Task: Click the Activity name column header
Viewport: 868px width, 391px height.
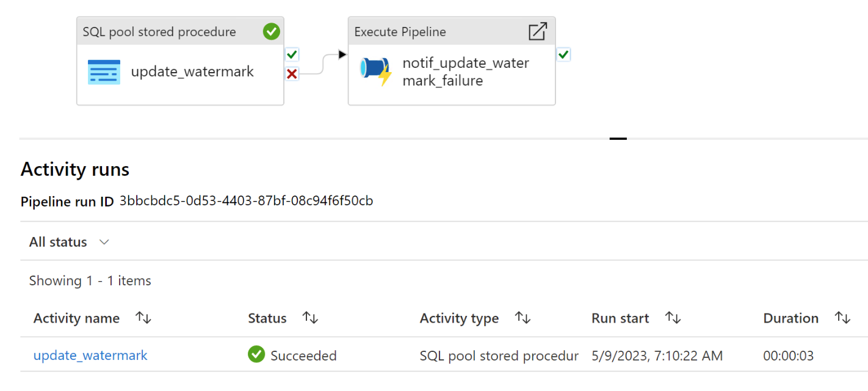Action: tap(76, 318)
